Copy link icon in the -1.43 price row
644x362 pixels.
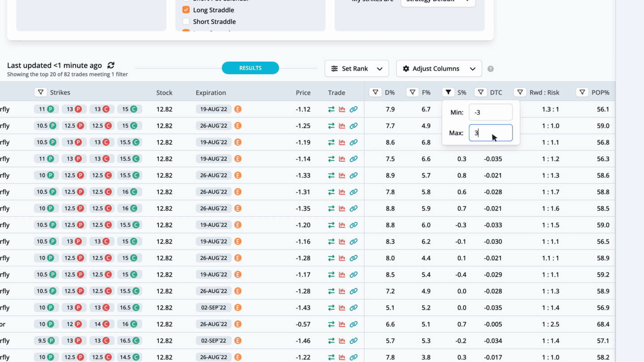coord(353,307)
